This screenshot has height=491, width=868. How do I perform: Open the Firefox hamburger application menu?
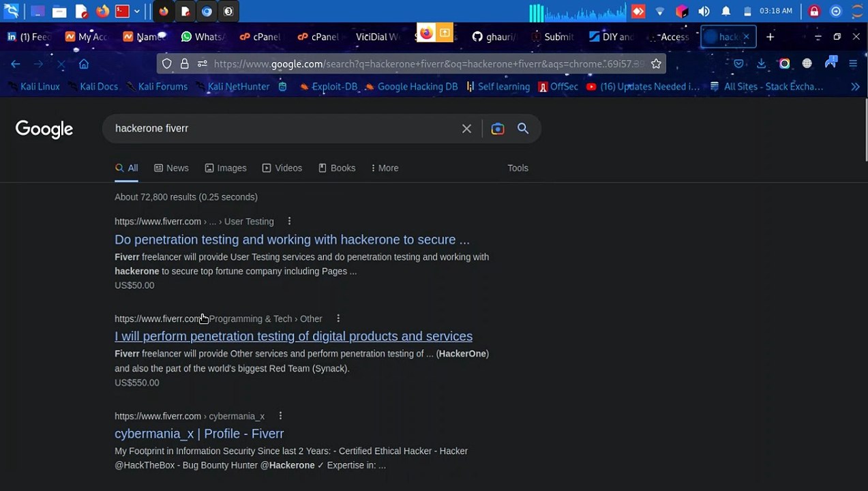point(853,64)
